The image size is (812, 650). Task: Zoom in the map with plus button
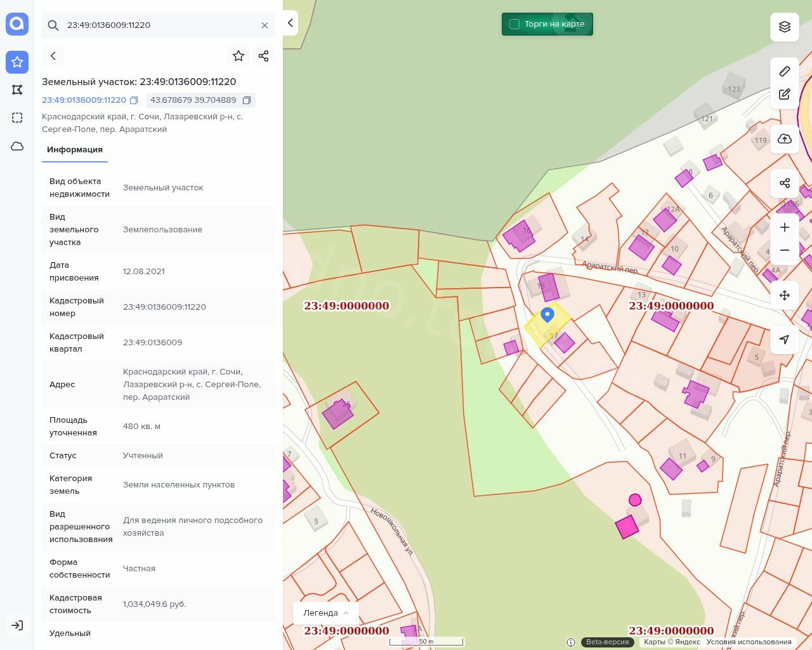pos(785,227)
